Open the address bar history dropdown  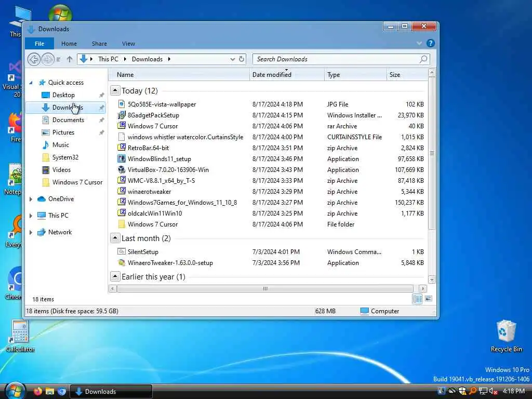pos(232,59)
